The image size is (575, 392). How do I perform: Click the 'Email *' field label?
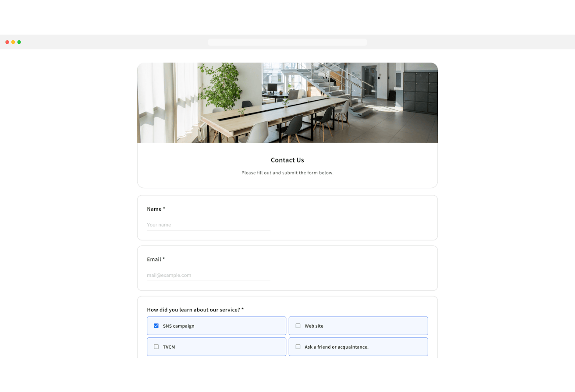point(156,259)
